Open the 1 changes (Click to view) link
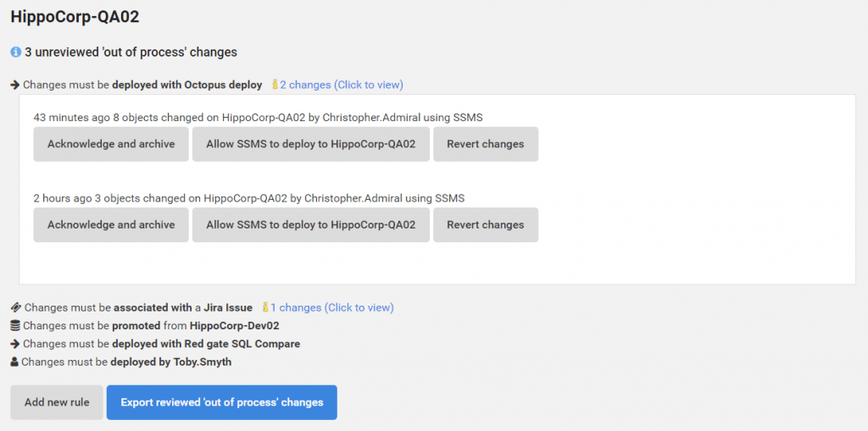 pyautogui.click(x=332, y=307)
